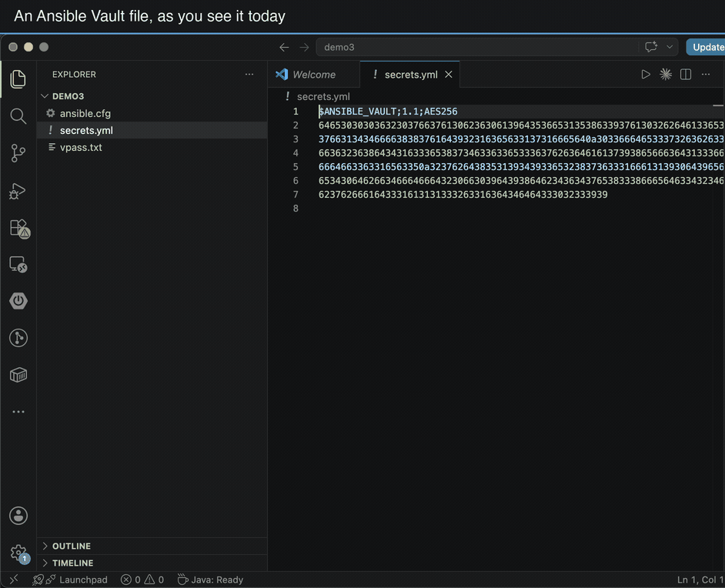725x588 pixels.
Task: Show additional views via activity bar ellipsis
Action: [x=18, y=412]
